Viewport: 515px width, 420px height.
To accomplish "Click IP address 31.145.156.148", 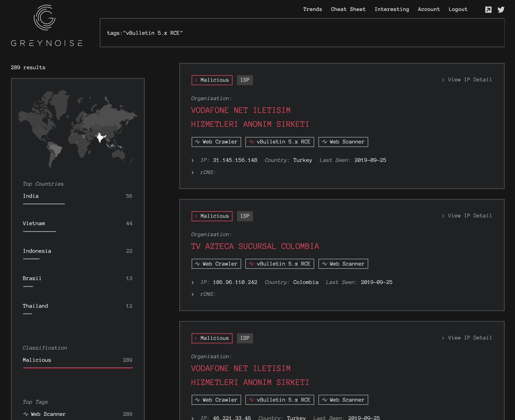I will (235, 160).
